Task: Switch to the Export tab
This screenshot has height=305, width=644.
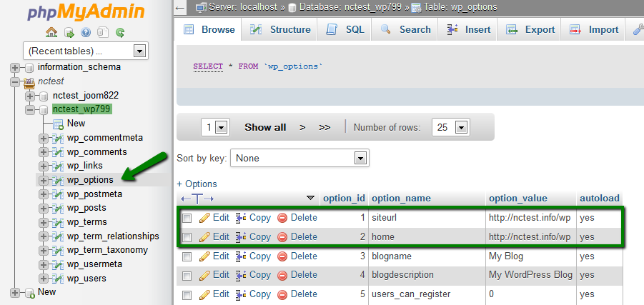Action: tap(530, 29)
